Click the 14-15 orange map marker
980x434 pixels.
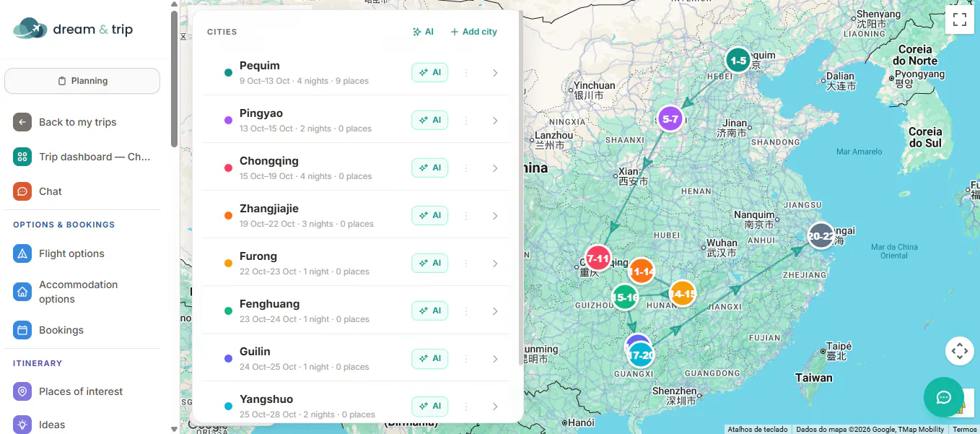point(682,294)
